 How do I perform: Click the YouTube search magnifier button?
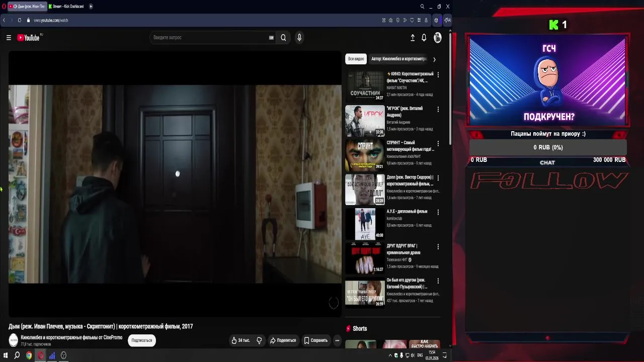(283, 38)
